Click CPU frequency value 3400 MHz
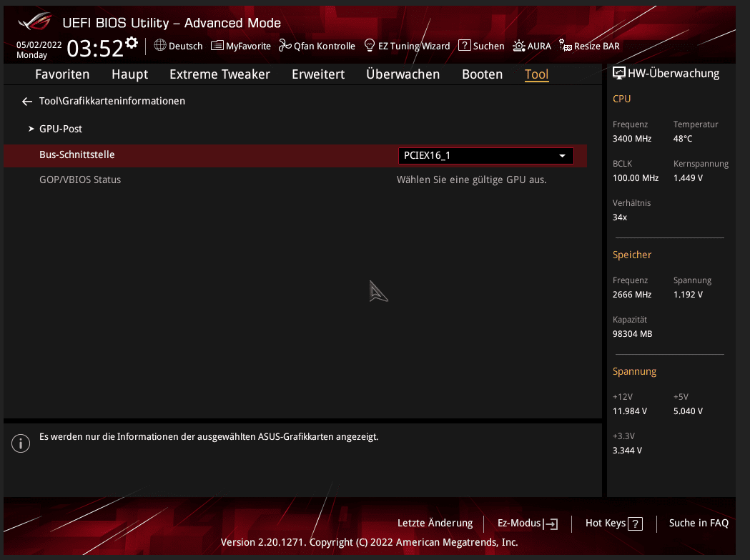The width and height of the screenshot is (750, 560). pos(632,139)
